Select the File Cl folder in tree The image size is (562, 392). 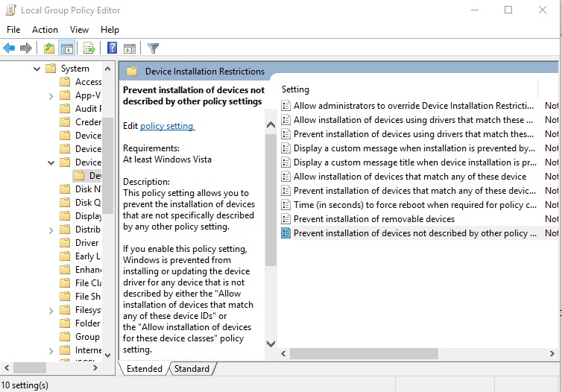(88, 283)
